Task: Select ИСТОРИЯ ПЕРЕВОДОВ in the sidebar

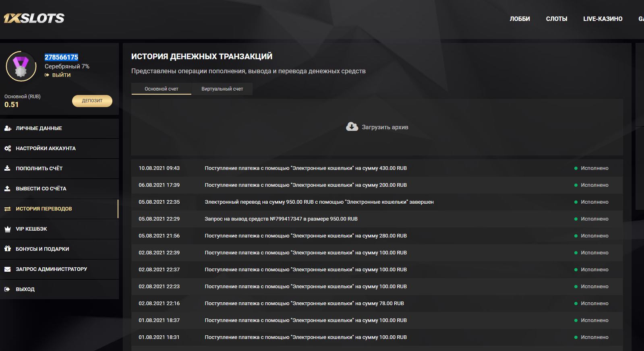Action: [x=59, y=209]
